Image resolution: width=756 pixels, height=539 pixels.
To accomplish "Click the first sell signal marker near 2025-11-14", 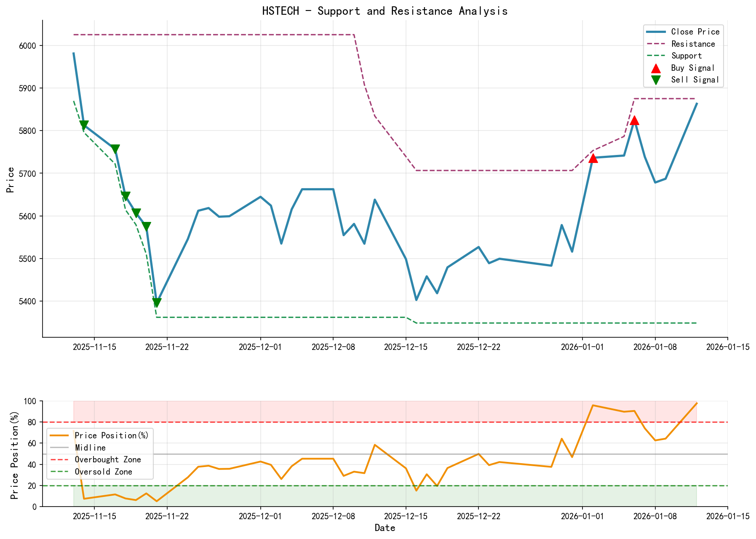I will point(84,124).
